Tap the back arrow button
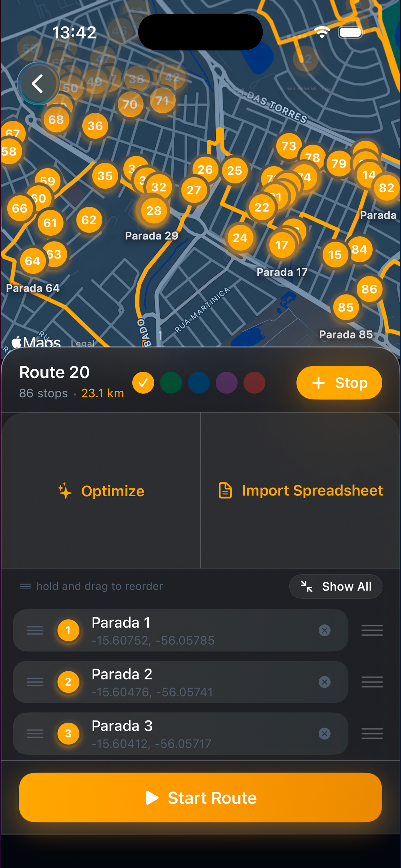This screenshot has width=401, height=868. point(38,84)
